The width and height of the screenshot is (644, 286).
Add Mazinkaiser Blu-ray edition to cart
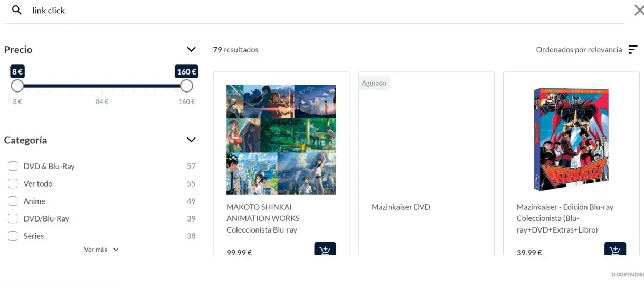615,249
